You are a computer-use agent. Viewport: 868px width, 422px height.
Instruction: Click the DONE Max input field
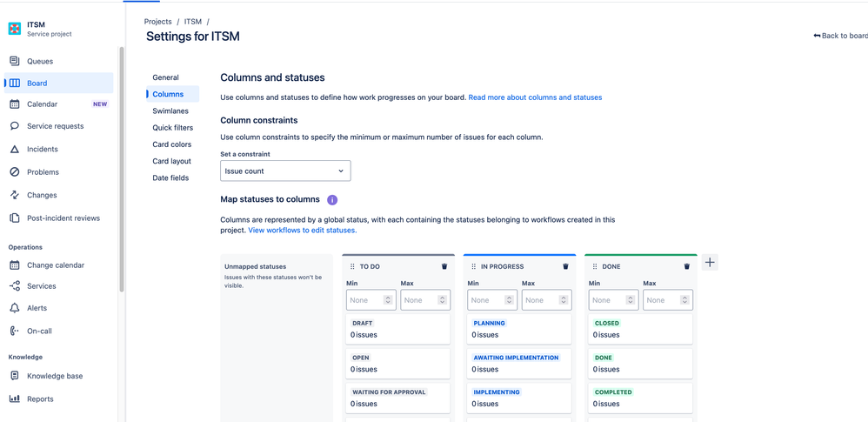point(668,300)
